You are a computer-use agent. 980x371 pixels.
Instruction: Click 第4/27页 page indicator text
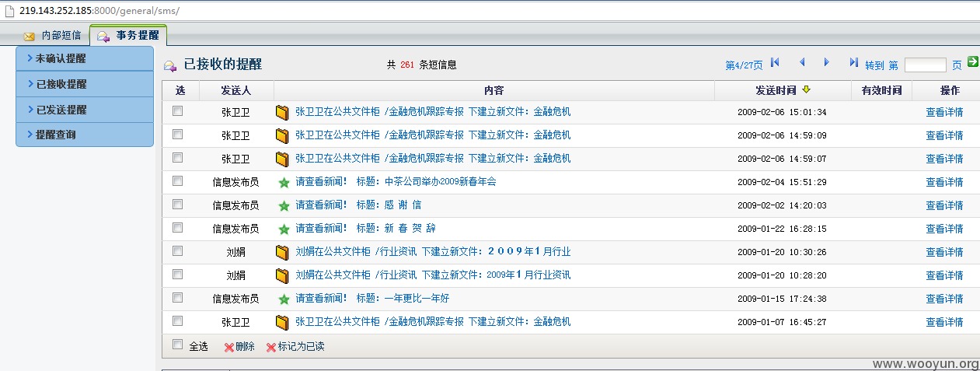pos(743,65)
